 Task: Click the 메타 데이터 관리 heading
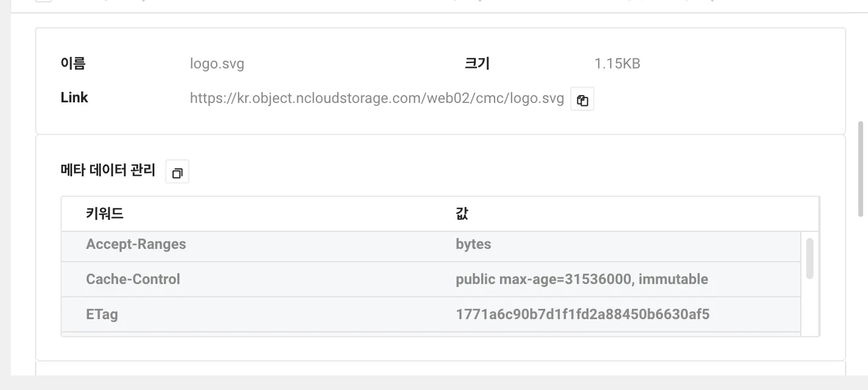pyautogui.click(x=108, y=171)
